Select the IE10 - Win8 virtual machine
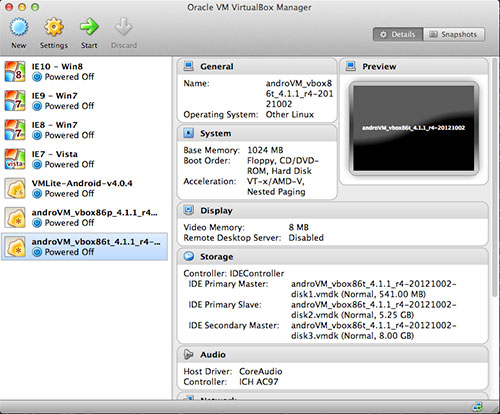 [84, 71]
